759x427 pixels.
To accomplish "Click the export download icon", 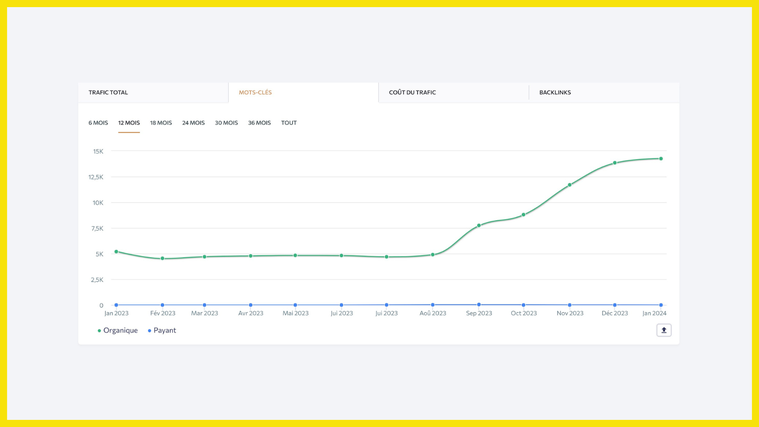I will (x=663, y=330).
